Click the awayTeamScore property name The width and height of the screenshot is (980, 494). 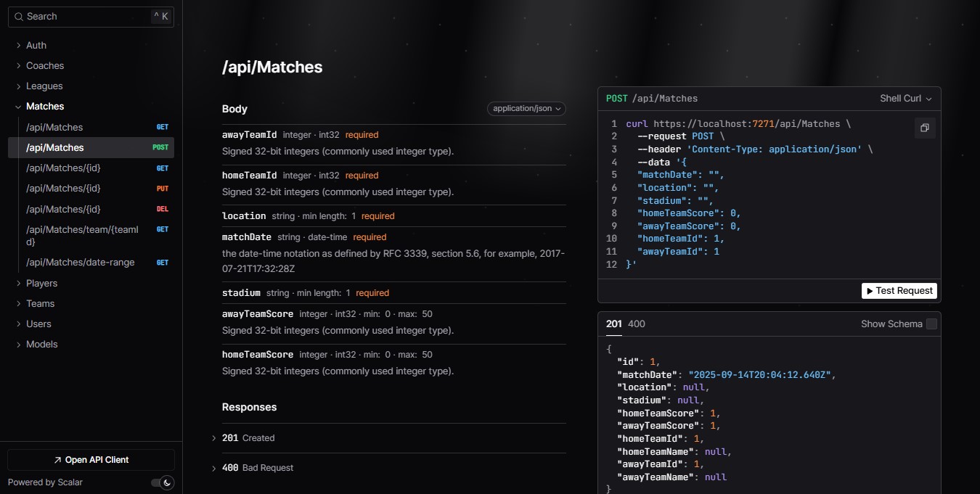258,313
